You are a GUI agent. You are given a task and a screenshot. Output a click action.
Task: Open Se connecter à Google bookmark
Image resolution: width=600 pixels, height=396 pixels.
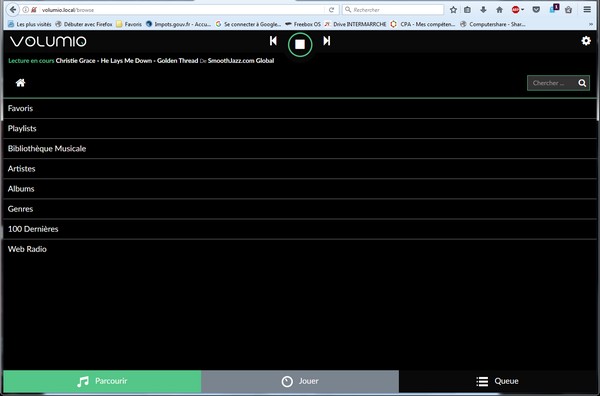point(248,24)
